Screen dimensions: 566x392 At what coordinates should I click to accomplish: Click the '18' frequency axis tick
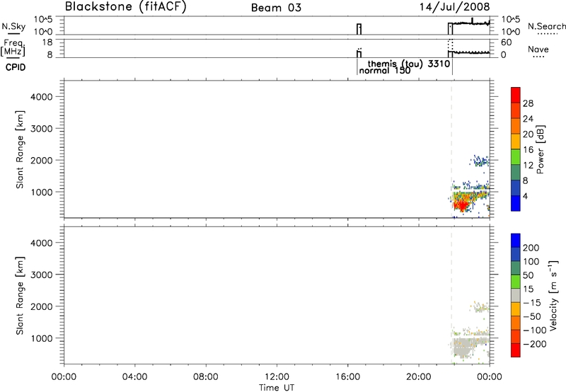click(x=48, y=42)
